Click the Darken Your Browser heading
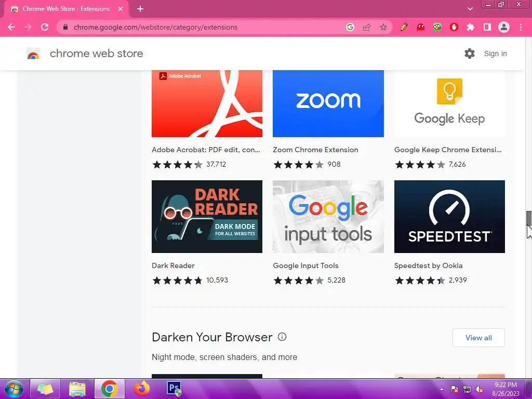Screen dimensions: 532x399 point(212,337)
